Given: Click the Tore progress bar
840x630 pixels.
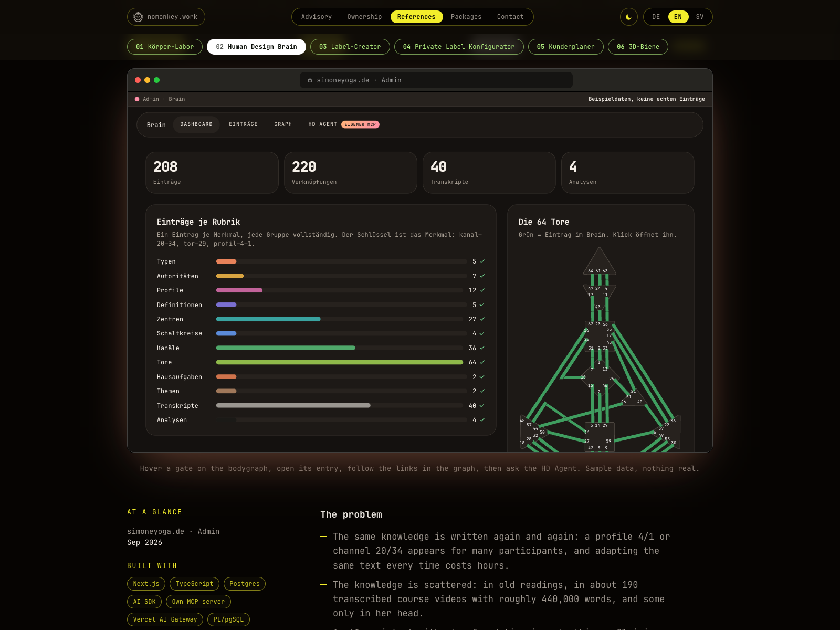Looking at the screenshot, I should point(340,362).
